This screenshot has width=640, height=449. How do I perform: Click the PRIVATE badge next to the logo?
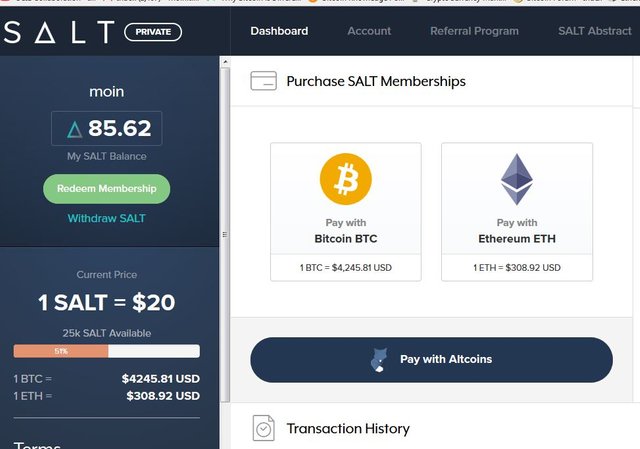coord(153,32)
